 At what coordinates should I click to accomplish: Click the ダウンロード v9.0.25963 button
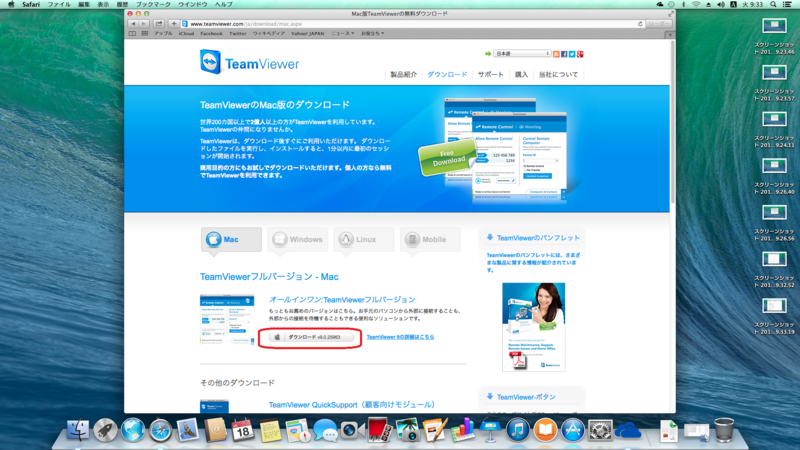(311, 337)
